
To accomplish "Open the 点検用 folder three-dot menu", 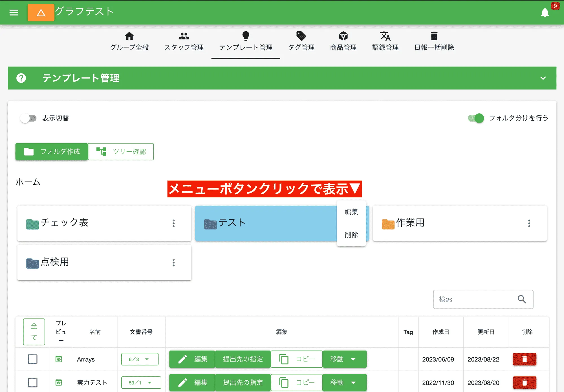I will pos(173,263).
